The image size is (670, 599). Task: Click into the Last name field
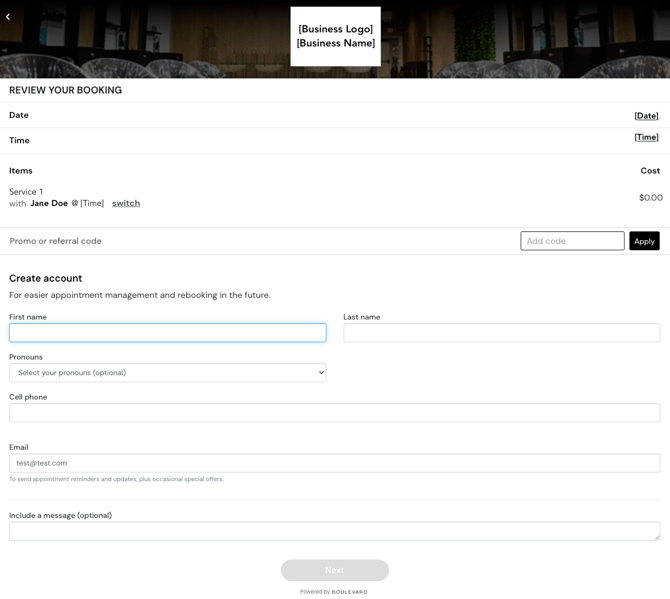pos(502,333)
